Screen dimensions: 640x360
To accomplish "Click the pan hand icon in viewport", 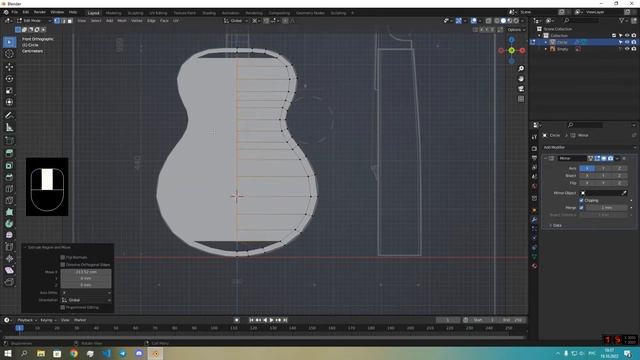I will 521,79.
